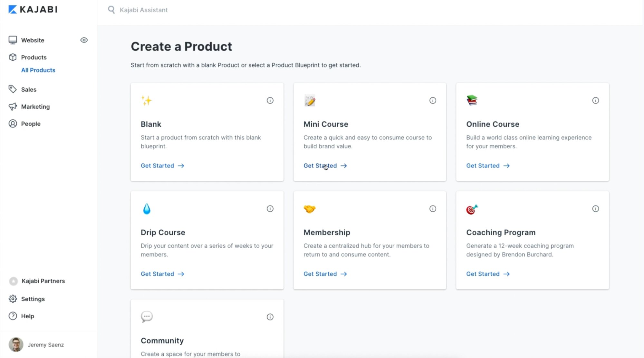Open info icon on Blank card
The height and width of the screenshot is (358, 644).
(x=270, y=101)
